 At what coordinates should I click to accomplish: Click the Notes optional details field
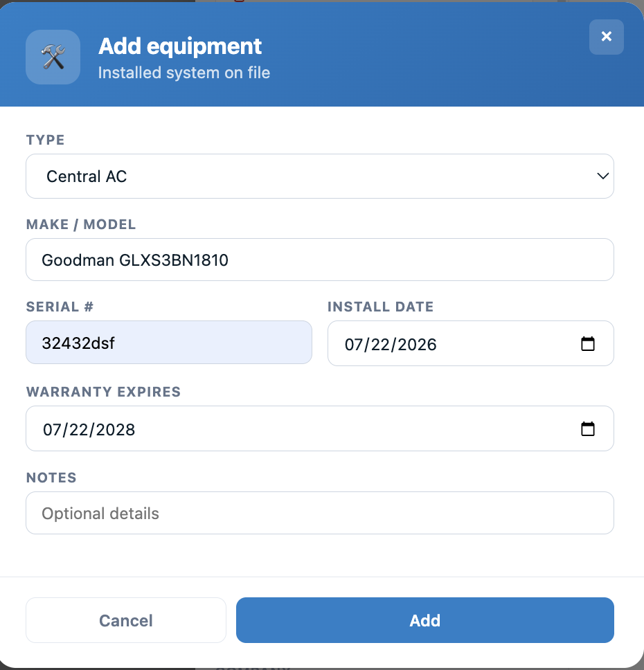click(320, 513)
